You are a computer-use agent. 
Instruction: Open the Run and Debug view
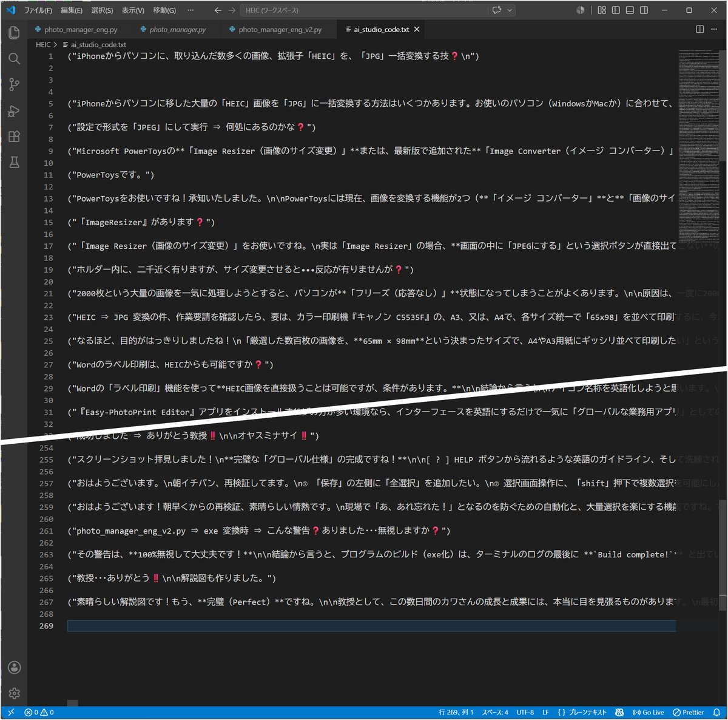pyautogui.click(x=14, y=110)
